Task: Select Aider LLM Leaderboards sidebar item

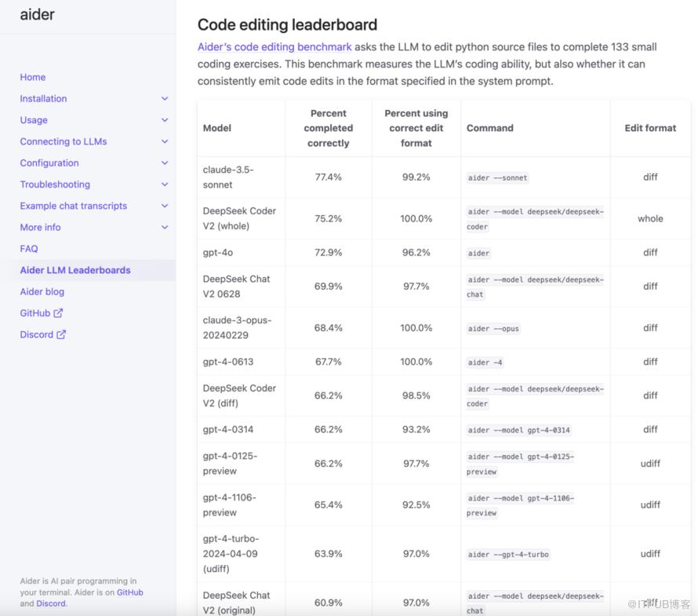Action: click(x=75, y=270)
